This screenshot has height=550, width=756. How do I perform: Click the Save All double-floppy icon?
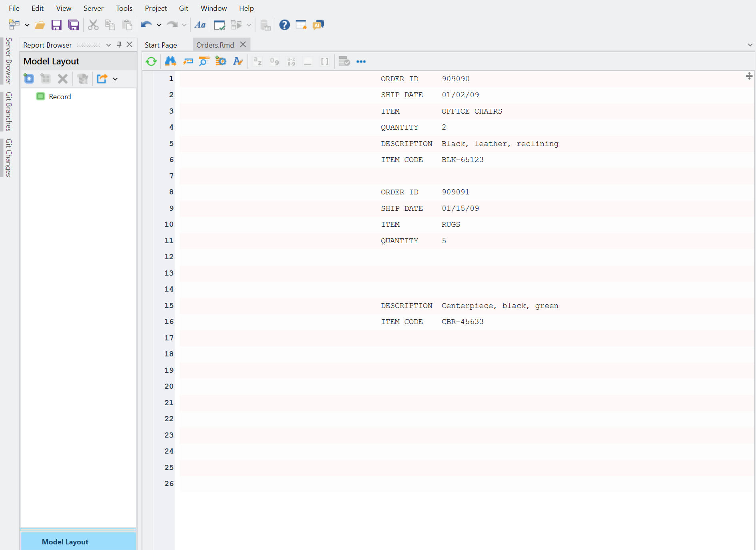tap(74, 25)
